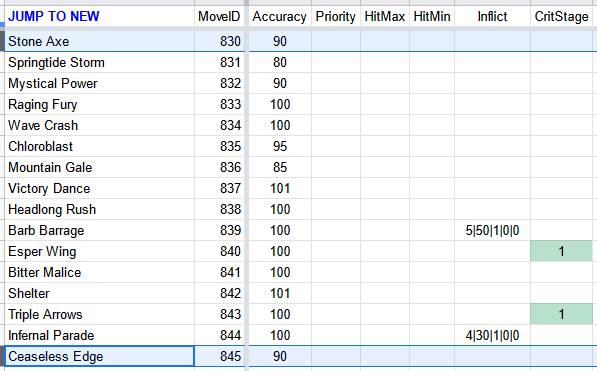Click MoveID value 837
The image size is (597, 371).
tap(230, 188)
